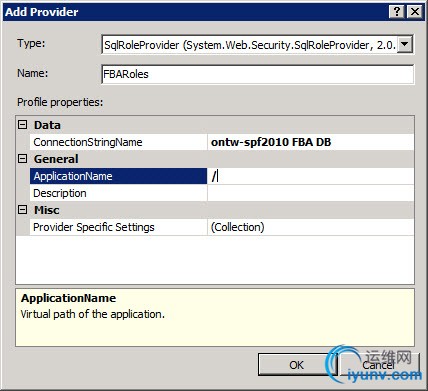Edit the Name field containing FBARoles
This screenshot has height=391, width=428.
(x=257, y=74)
